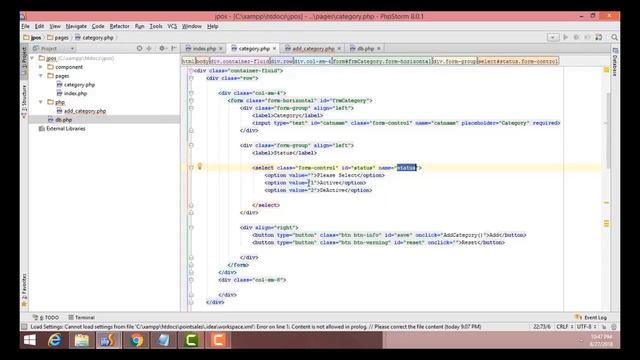This screenshot has width=640, height=360.
Task: Expand the component folder
Action: (x=41, y=67)
